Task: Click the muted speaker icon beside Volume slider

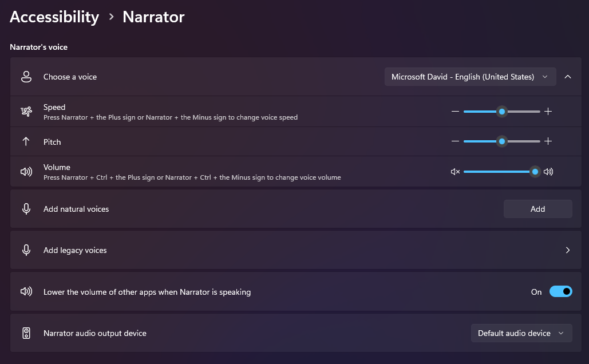Action: (455, 172)
